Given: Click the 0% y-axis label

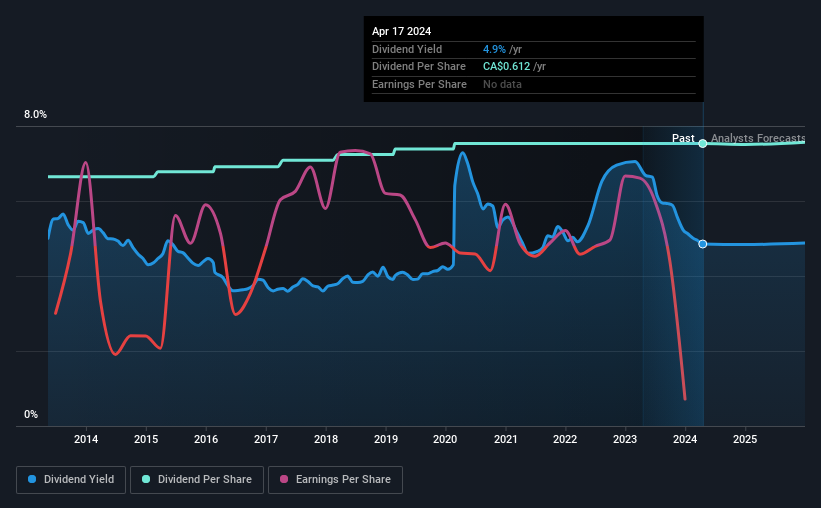Looking at the screenshot, I should point(31,414).
